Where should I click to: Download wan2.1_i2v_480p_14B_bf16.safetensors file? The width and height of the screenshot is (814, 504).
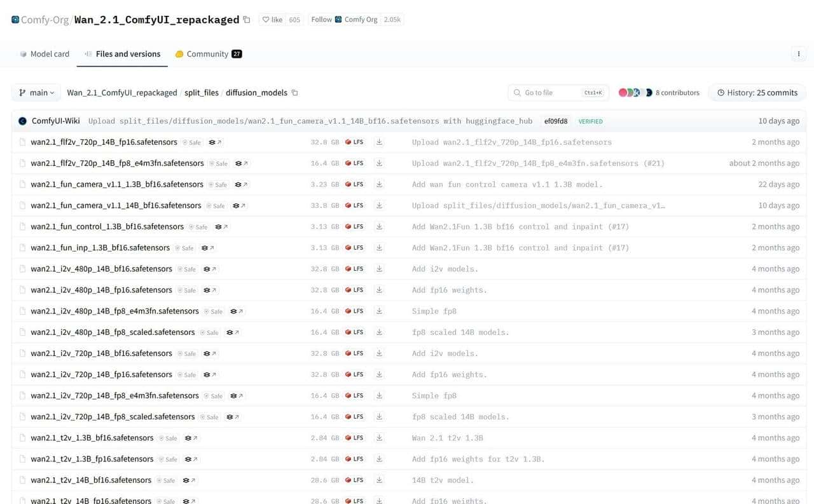(x=380, y=269)
